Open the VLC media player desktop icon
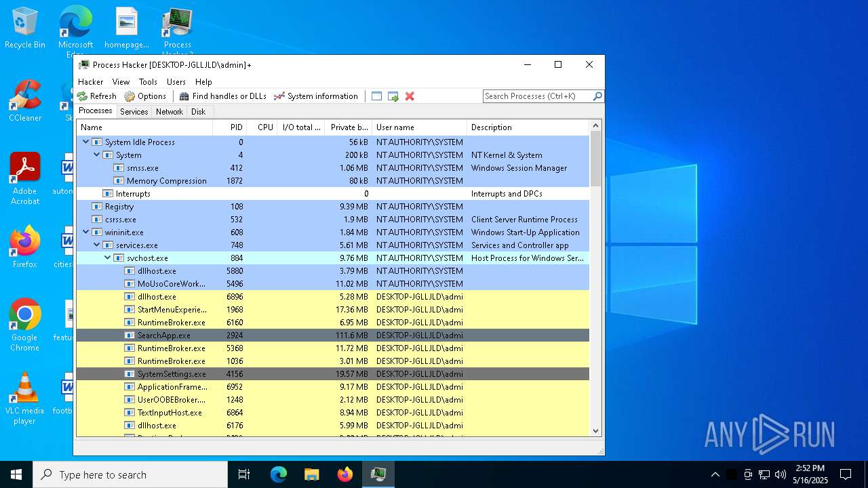868x488 pixels. coord(25,399)
